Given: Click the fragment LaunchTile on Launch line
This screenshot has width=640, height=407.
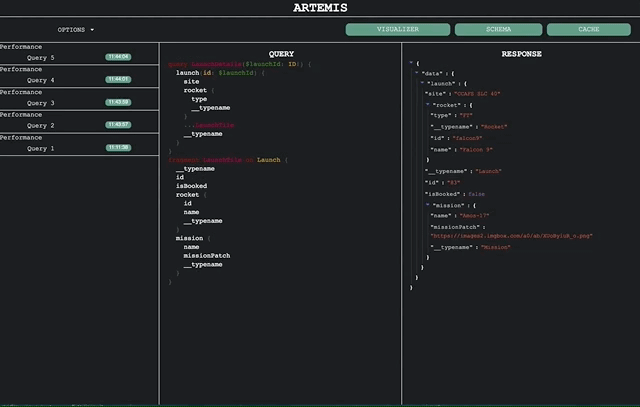Looking at the screenshot, I should [x=228, y=160].
